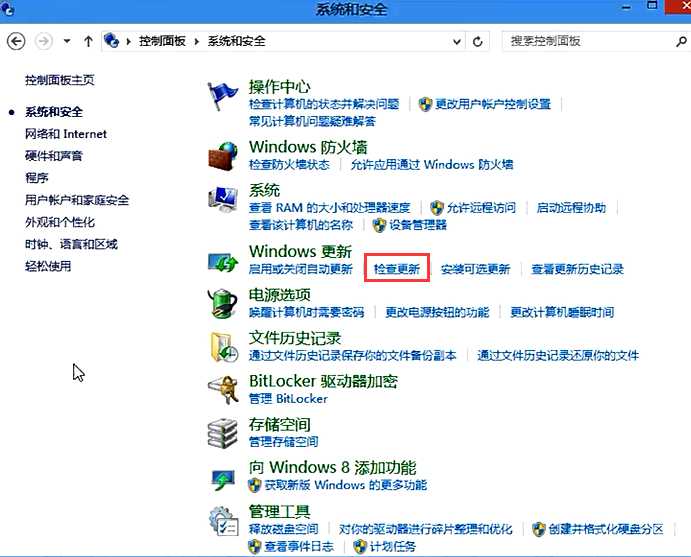The image size is (691, 557).
Task: Open the recent locations dropdown arrow
Action: 67,41
